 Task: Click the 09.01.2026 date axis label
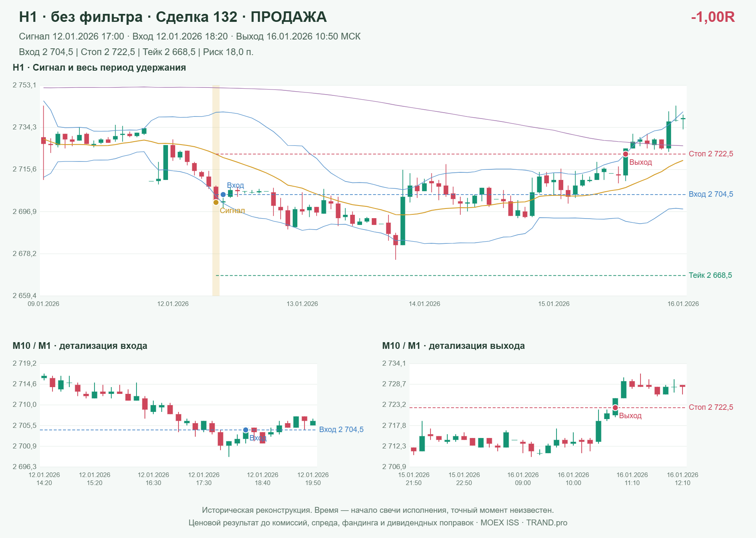(44, 304)
